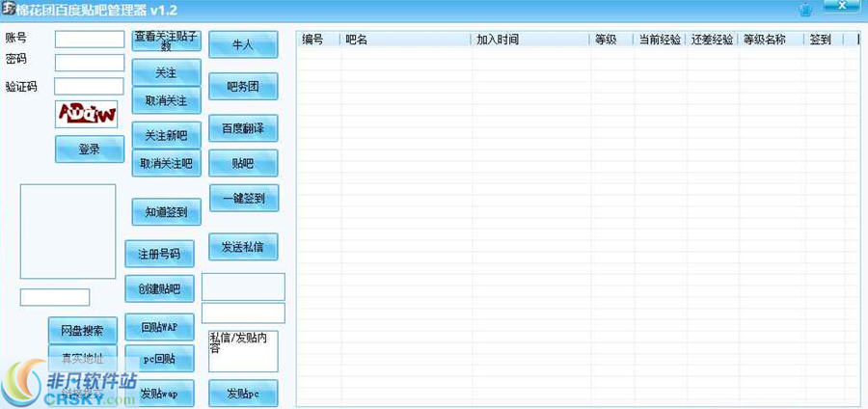
Task: Sort by the 签到 column header
Action: click(824, 40)
